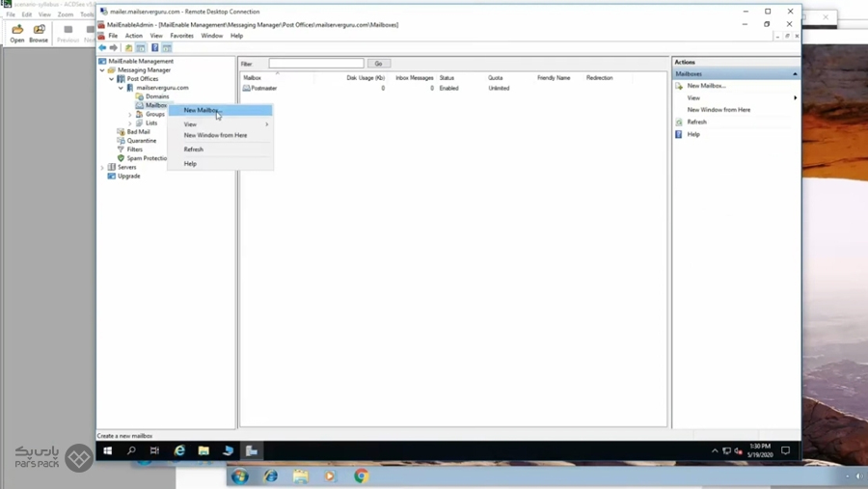Open the File menu

tap(113, 36)
